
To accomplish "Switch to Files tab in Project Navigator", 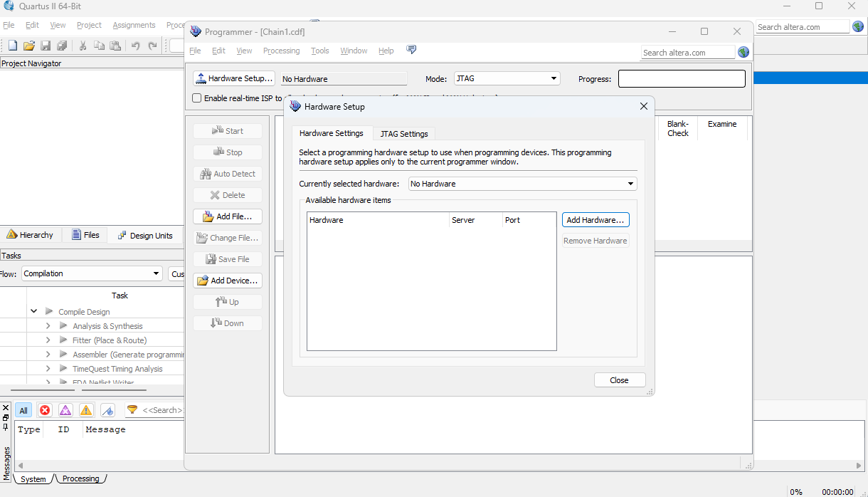I will pyautogui.click(x=84, y=235).
